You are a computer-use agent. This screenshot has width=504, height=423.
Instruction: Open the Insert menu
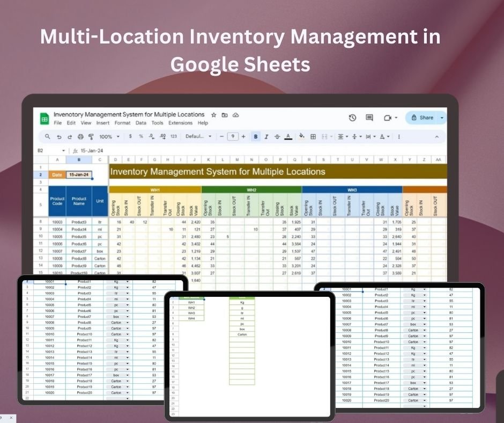[x=103, y=123]
